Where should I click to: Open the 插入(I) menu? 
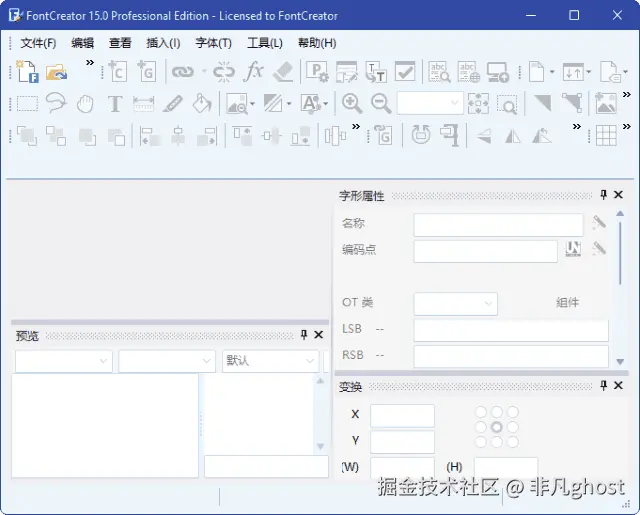[163, 43]
